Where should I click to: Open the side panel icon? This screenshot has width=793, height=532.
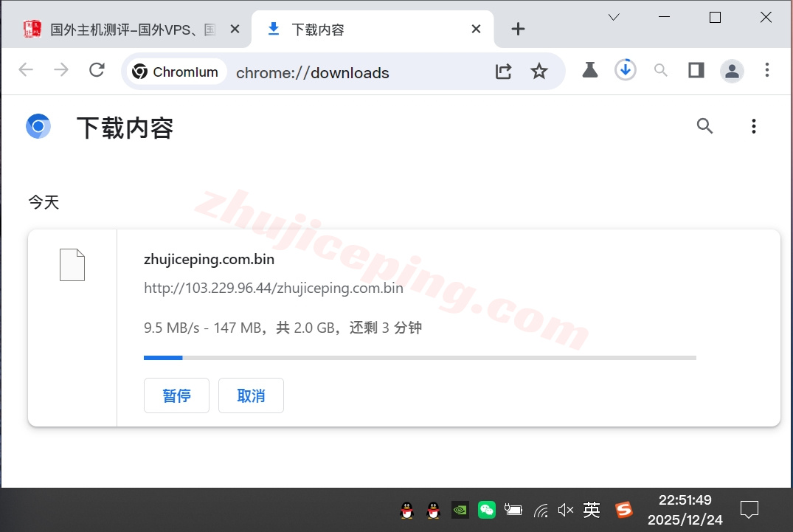(696, 70)
